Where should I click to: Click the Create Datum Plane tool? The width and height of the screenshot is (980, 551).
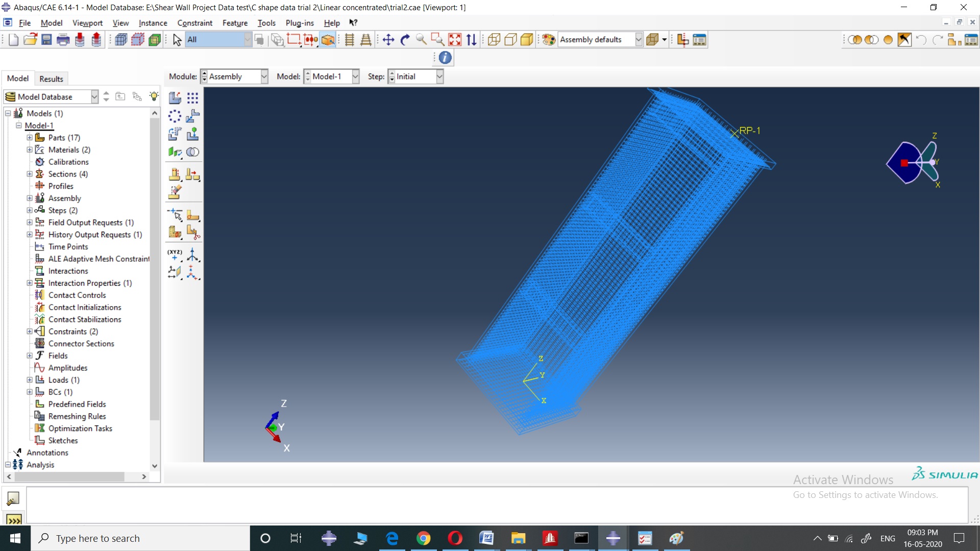[x=175, y=272]
